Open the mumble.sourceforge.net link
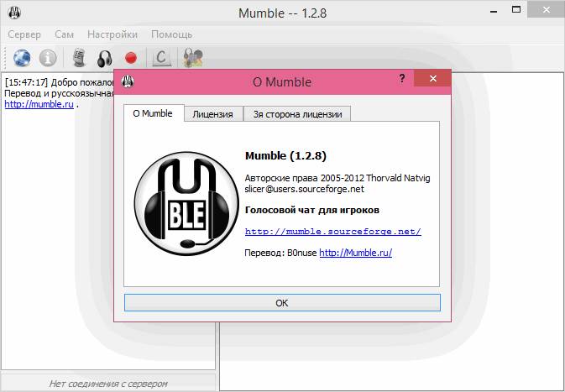 (x=333, y=232)
